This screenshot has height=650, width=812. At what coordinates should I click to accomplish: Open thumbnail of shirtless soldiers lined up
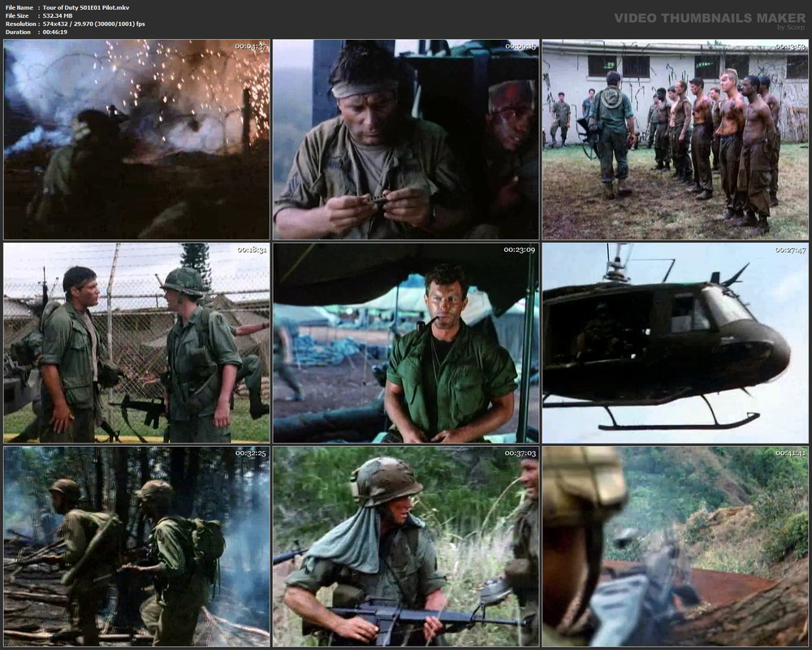coord(676,140)
